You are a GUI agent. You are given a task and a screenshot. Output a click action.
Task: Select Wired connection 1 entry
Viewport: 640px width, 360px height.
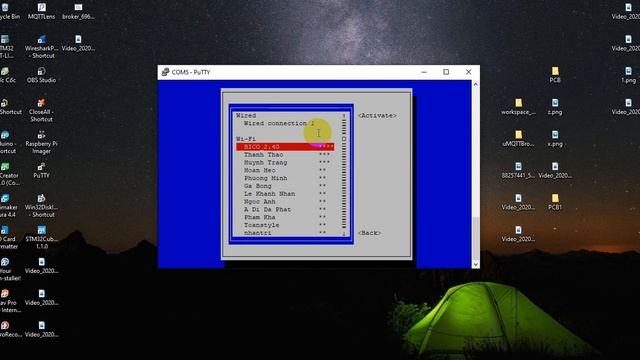279,123
